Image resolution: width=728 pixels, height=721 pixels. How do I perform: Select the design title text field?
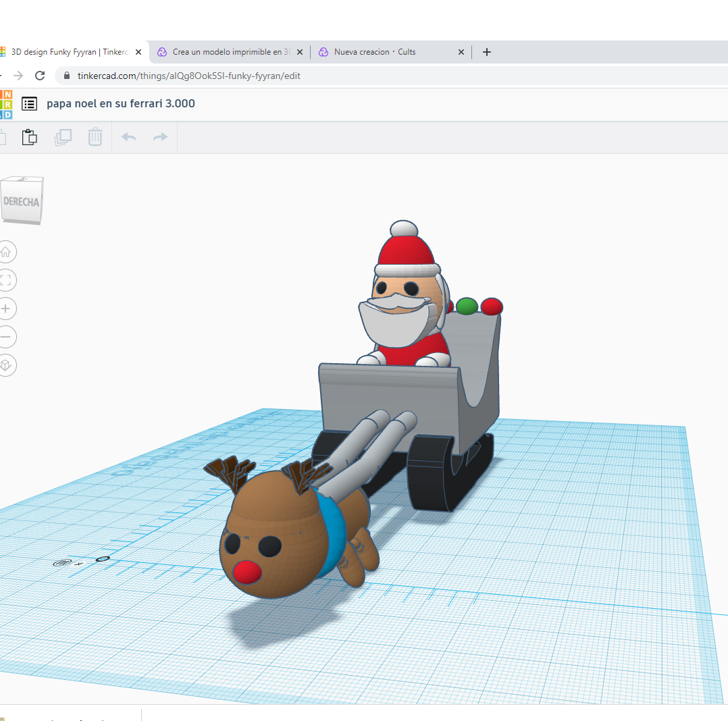(120, 103)
